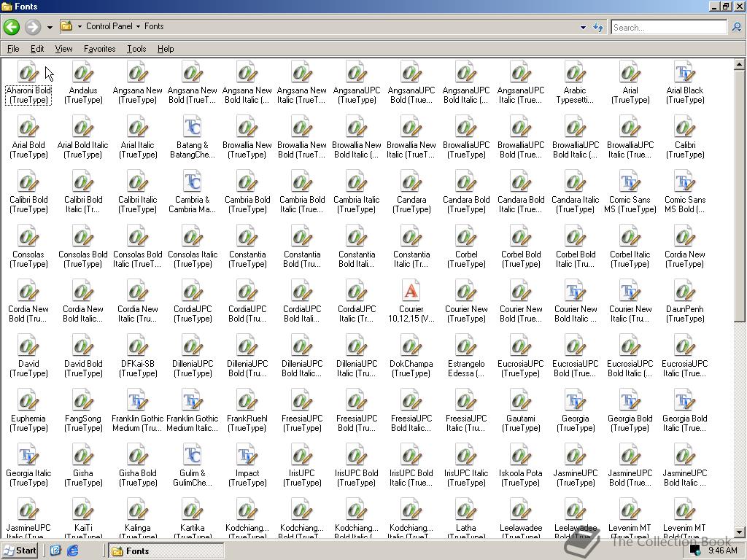Click the grayed Forward navigation button
This screenshot has height=560, width=747.
[33, 27]
